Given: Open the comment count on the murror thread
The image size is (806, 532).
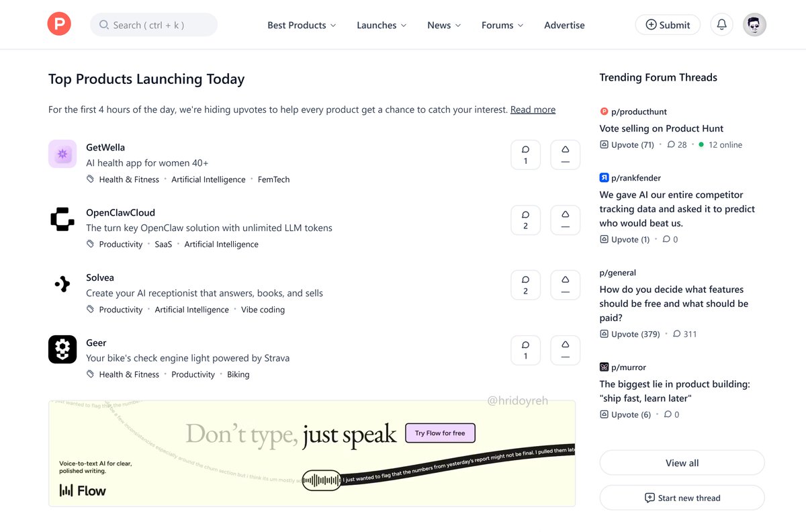Looking at the screenshot, I should click(x=672, y=414).
